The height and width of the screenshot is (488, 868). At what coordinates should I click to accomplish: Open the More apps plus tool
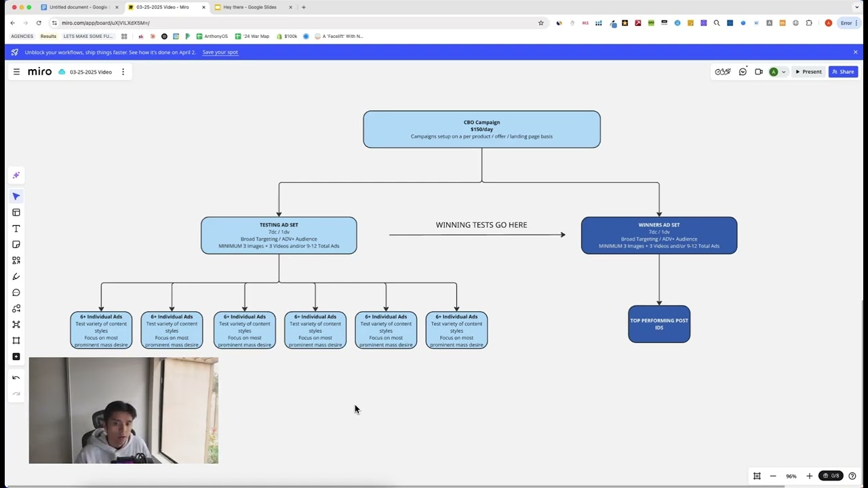[x=16, y=357]
